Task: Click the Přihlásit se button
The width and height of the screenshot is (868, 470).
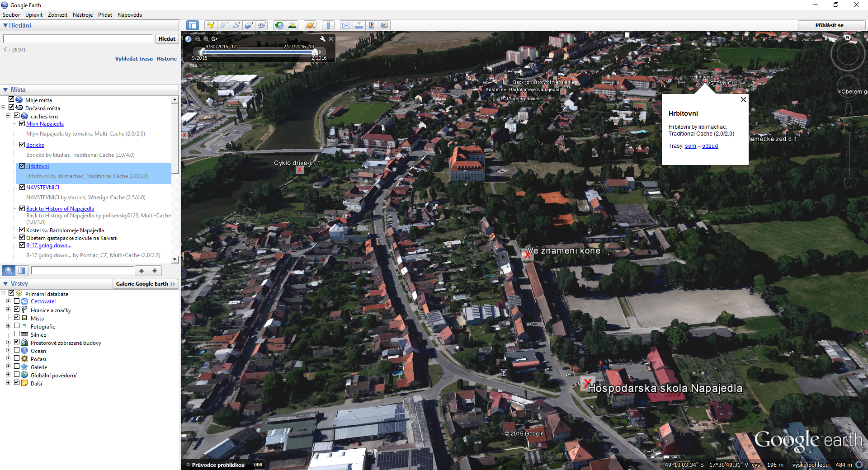Action: (x=829, y=25)
